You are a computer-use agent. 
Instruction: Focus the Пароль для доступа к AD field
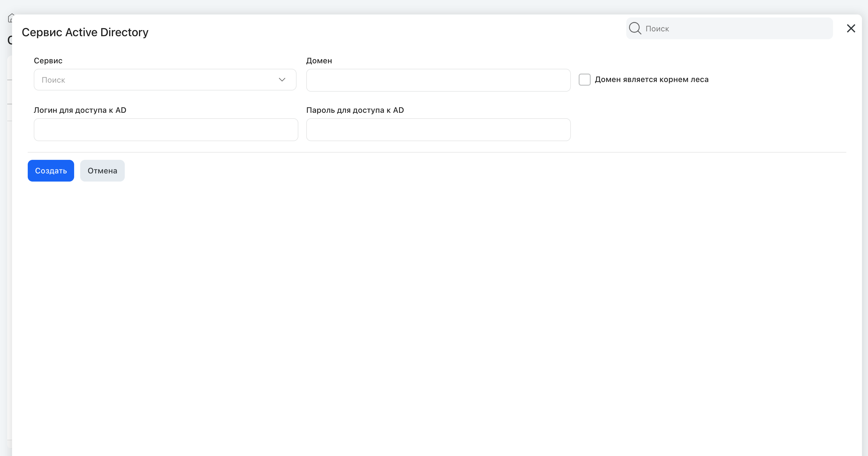point(438,129)
